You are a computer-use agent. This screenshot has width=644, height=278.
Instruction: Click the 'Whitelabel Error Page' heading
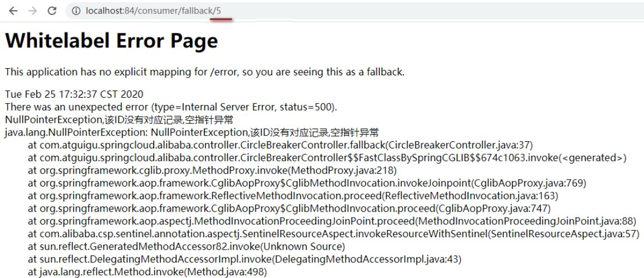pyautogui.click(x=111, y=40)
